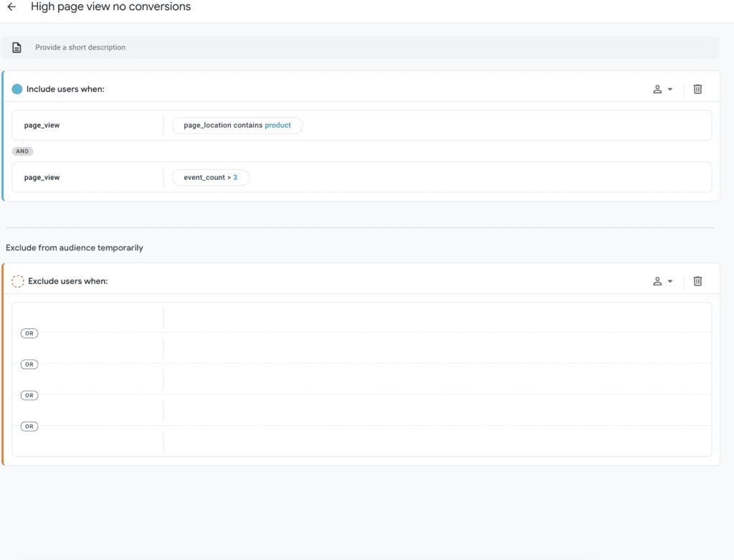
Task: Click the fourth OR connector in exclude group
Action: (x=29, y=426)
